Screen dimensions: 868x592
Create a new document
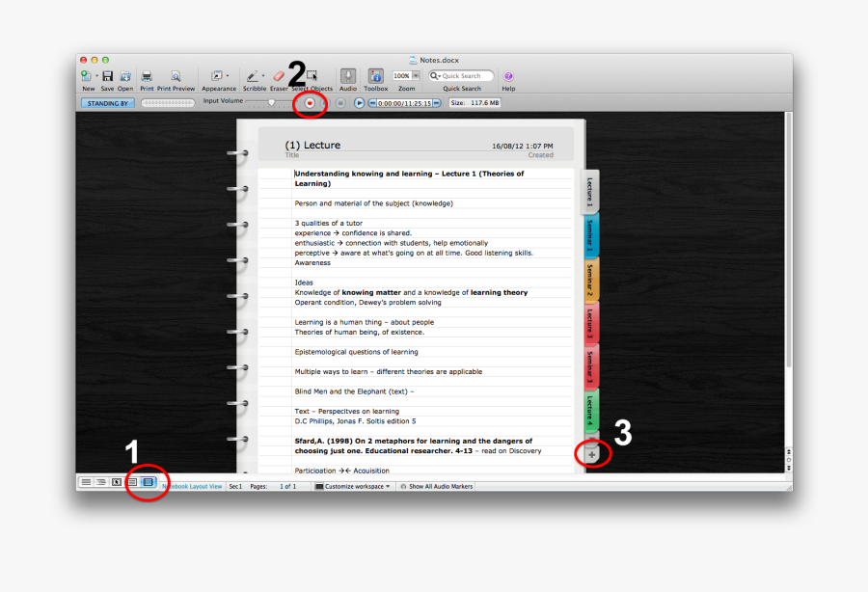pyautogui.click(x=88, y=77)
